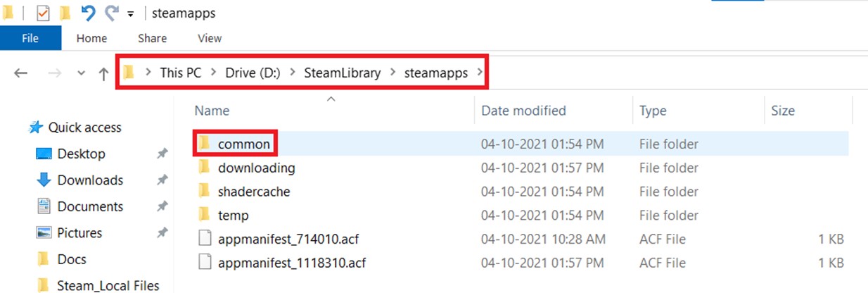
Task: Select the shadercache folder icon
Action: (204, 192)
